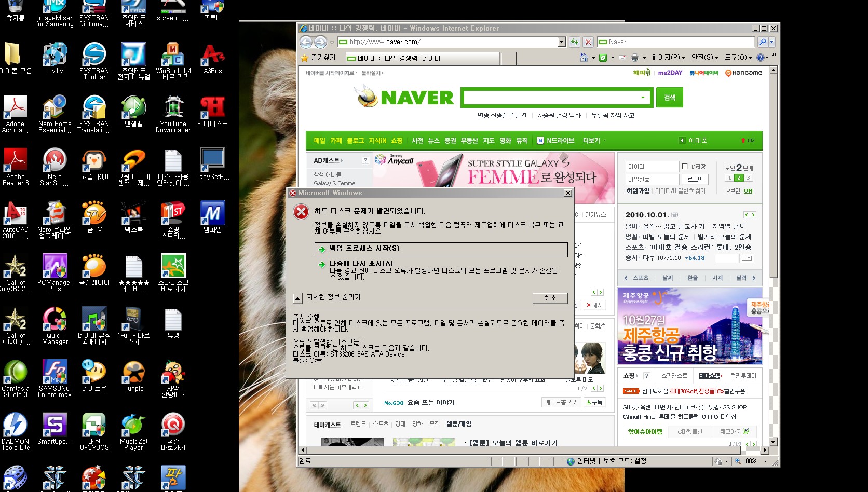The height and width of the screenshot is (492, 868).
Task: Click the Internet Explorer back arrow button
Action: [306, 42]
